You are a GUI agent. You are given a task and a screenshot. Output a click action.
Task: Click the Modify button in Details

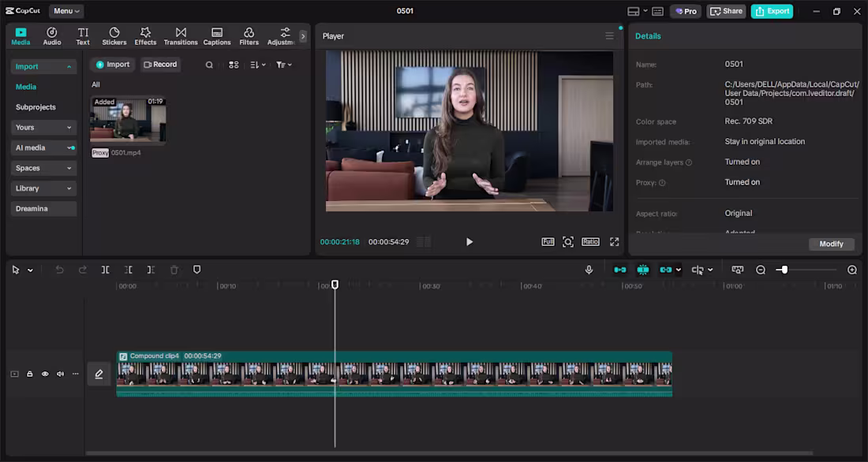click(x=831, y=244)
